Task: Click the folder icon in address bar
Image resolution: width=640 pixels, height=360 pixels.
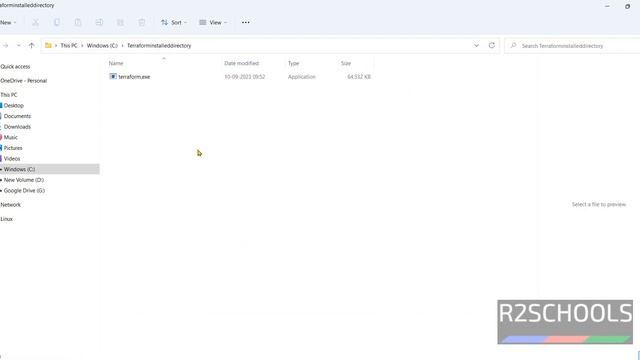Action: (x=48, y=45)
